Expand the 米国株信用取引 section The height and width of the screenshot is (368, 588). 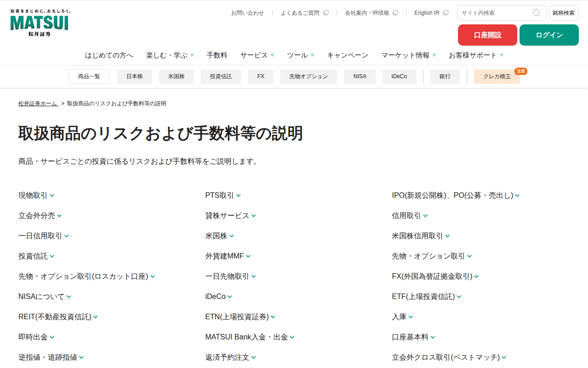click(421, 236)
